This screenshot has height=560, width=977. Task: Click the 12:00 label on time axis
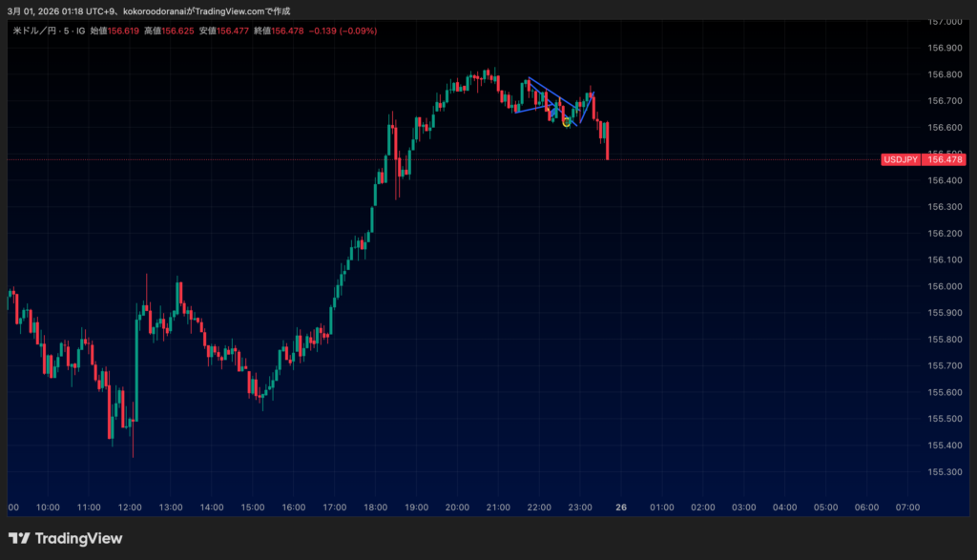click(x=130, y=508)
